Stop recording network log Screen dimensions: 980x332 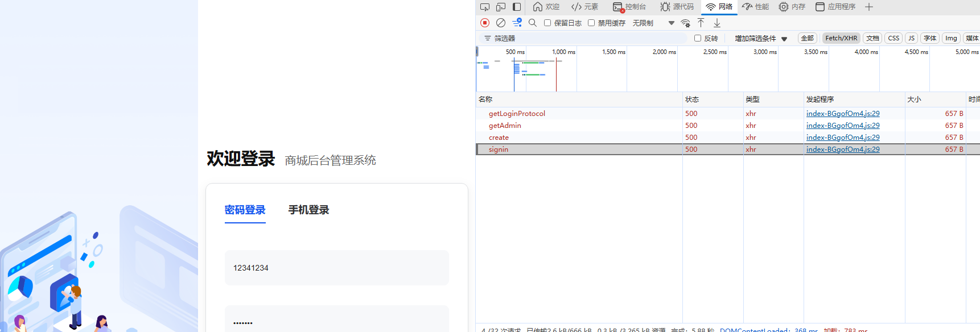pyautogui.click(x=485, y=23)
